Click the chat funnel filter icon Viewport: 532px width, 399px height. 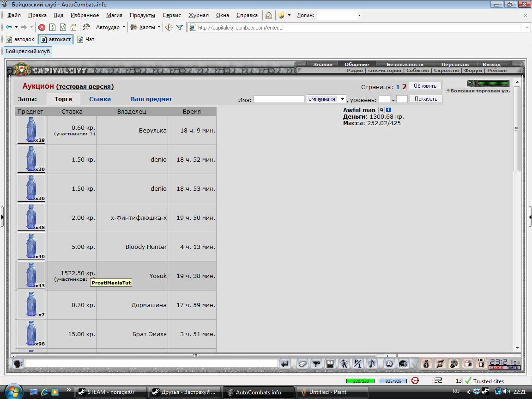(316, 364)
